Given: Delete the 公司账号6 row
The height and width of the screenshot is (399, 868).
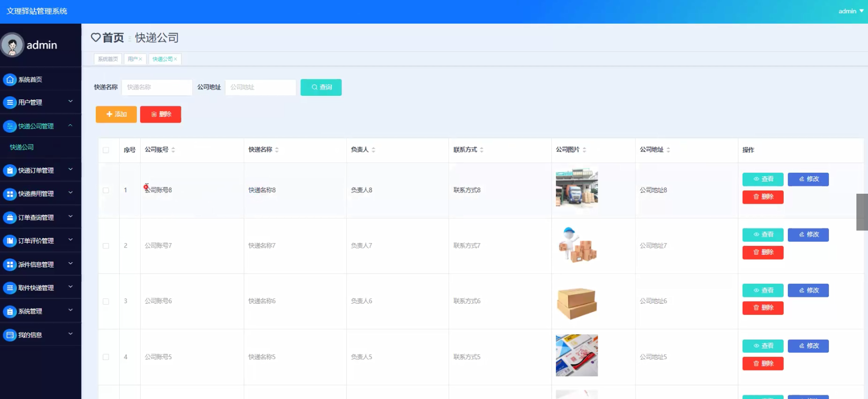Looking at the screenshot, I should tap(763, 308).
